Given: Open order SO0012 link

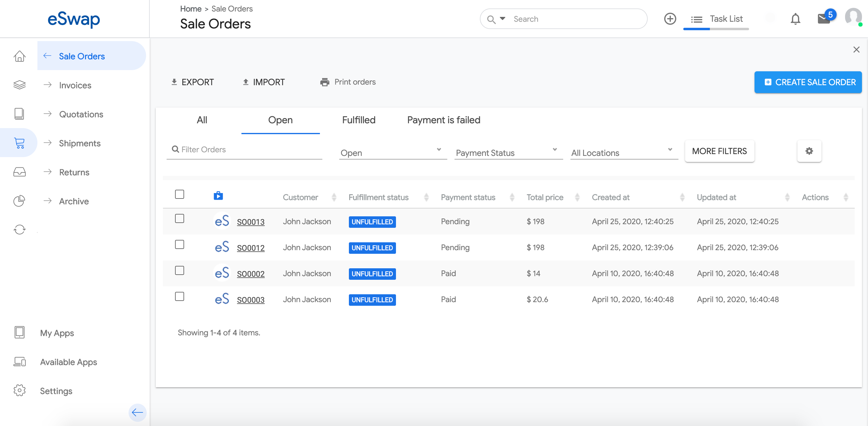Looking at the screenshot, I should point(251,248).
